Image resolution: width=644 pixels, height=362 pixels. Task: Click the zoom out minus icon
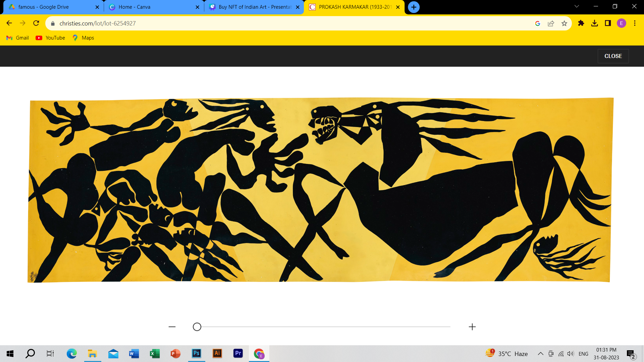tap(172, 327)
